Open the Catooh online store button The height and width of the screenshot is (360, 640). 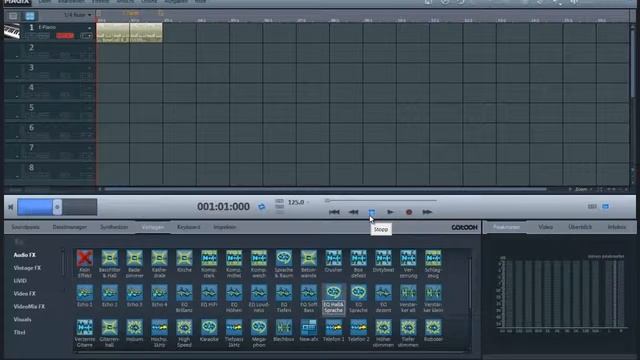pos(464,227)
